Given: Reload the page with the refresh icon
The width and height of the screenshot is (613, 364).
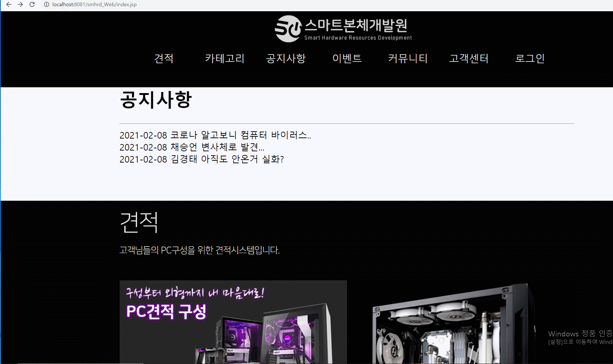Looking at the screenshot, I should (32, 4).
